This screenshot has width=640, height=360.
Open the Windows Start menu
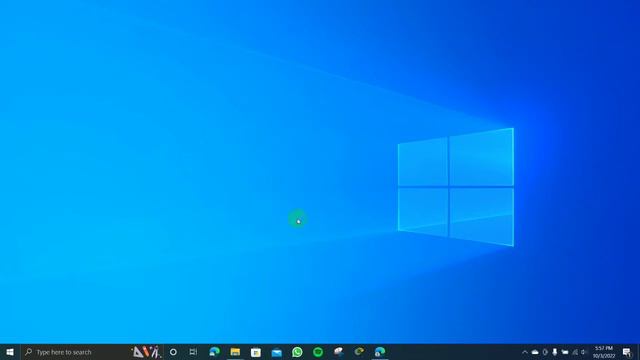[x=10, y=352]
